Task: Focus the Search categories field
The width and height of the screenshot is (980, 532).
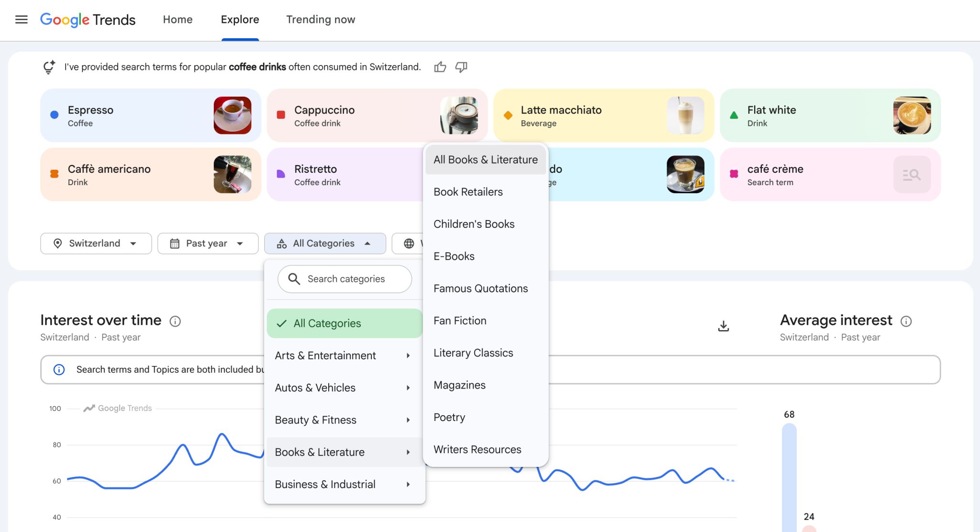Action: pyautogui.click(x=345, y=279)
